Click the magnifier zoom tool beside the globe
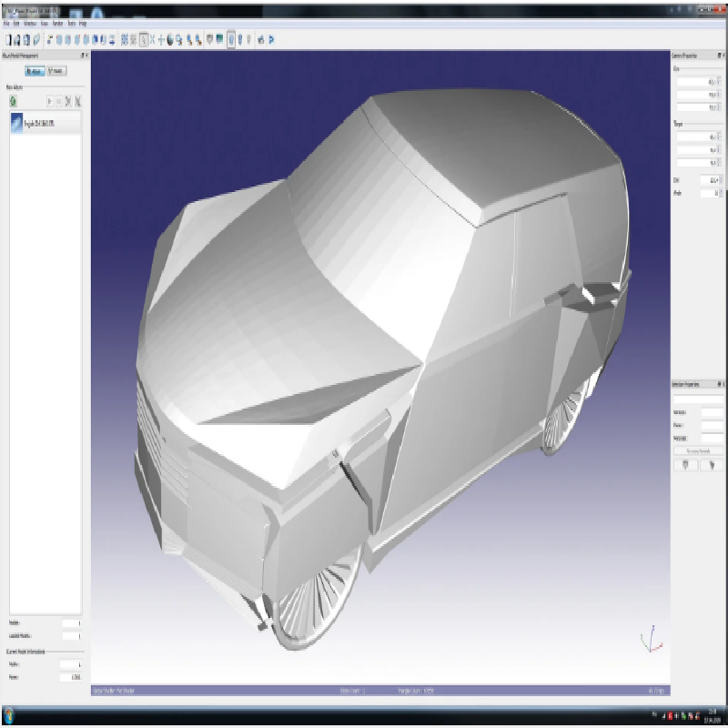The image size is (728, 728). tap(181, 39)
